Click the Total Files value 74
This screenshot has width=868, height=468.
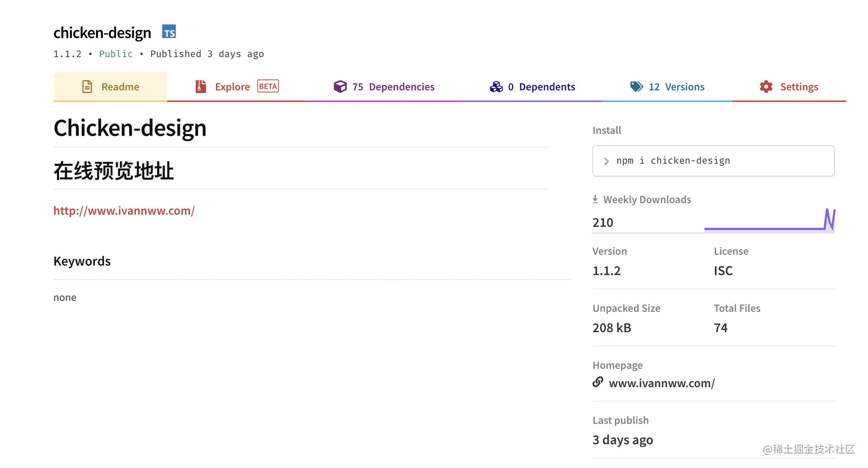[x=720, y=328]
